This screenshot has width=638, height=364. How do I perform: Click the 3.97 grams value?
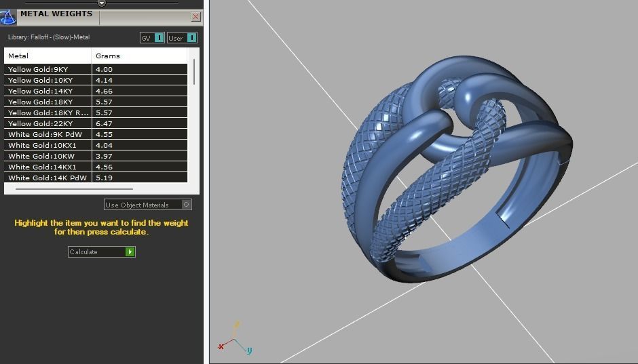tap(104, 156)
